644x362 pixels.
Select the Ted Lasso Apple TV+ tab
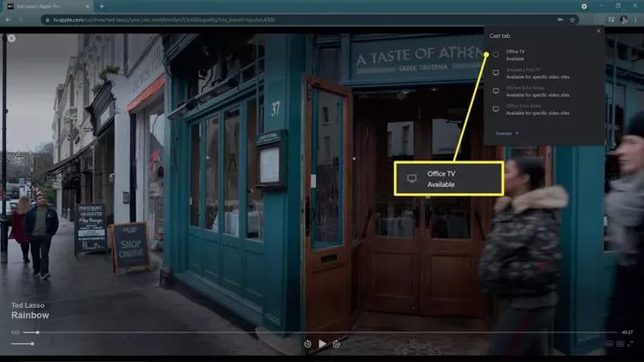(48, 7)
